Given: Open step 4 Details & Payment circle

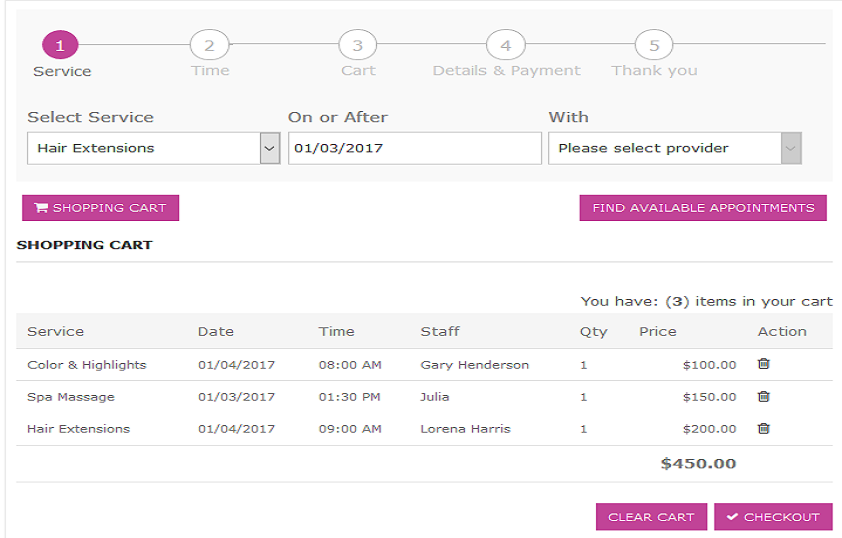Looking at the screenshot, I should click(x=506, y=45).
